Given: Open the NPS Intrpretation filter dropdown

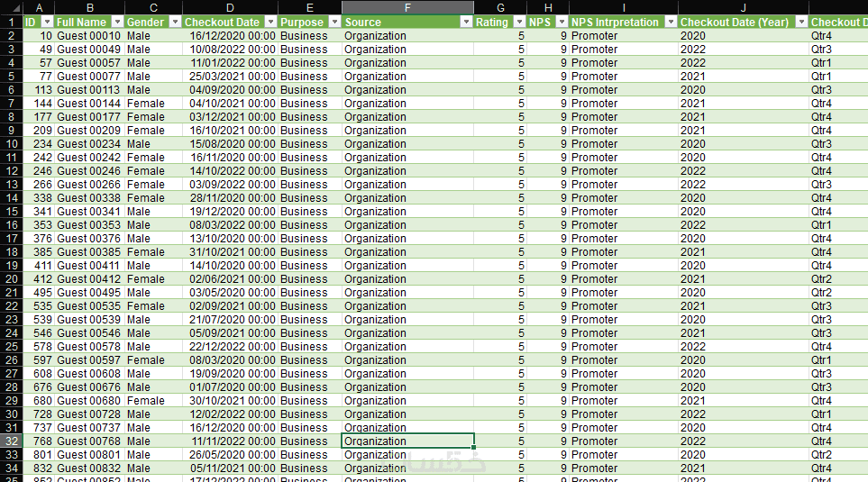Looking at the screenshot, I should coord(671,23).
